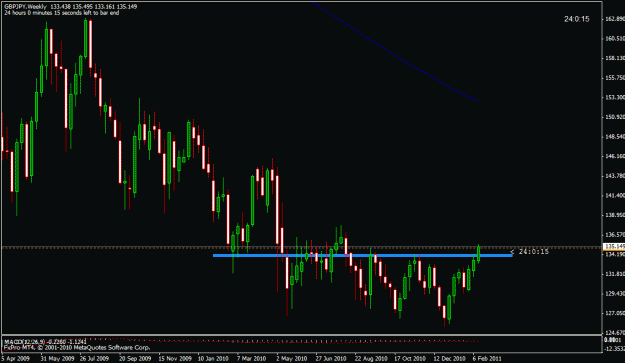Click the '24 hours 0 minutes 15 seconds left' text

pyautogui.click(x=61, y=13)
